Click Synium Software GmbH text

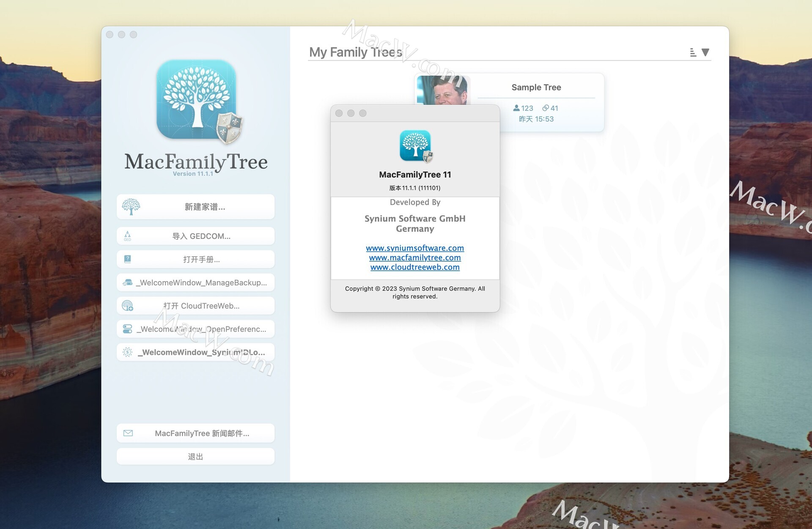coord(415,219)
